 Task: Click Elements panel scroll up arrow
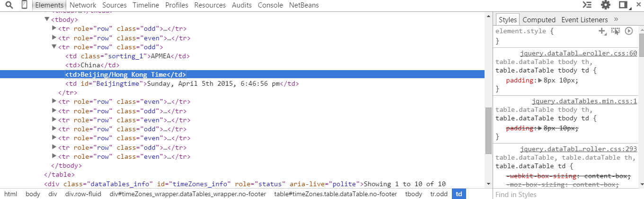click(x=488, y=15)
